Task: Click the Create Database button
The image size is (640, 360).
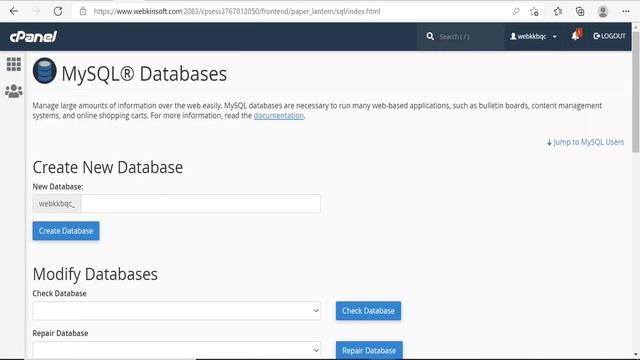Action: coord(66,231)
